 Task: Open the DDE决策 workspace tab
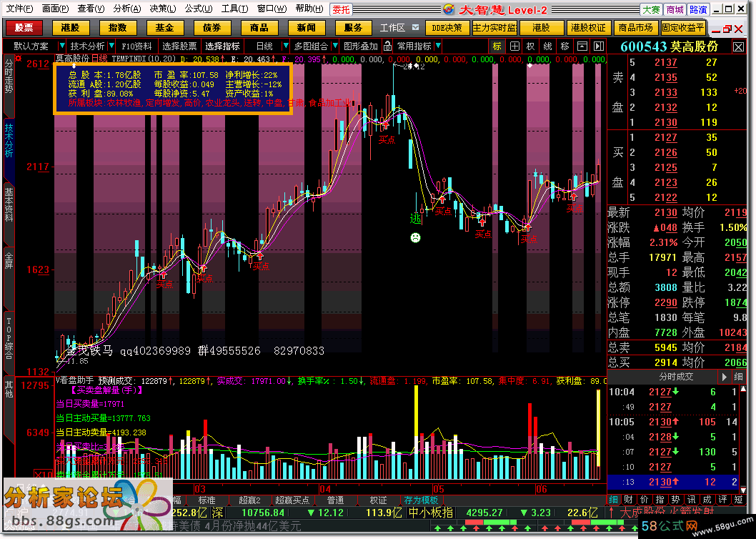click(447, 27)
